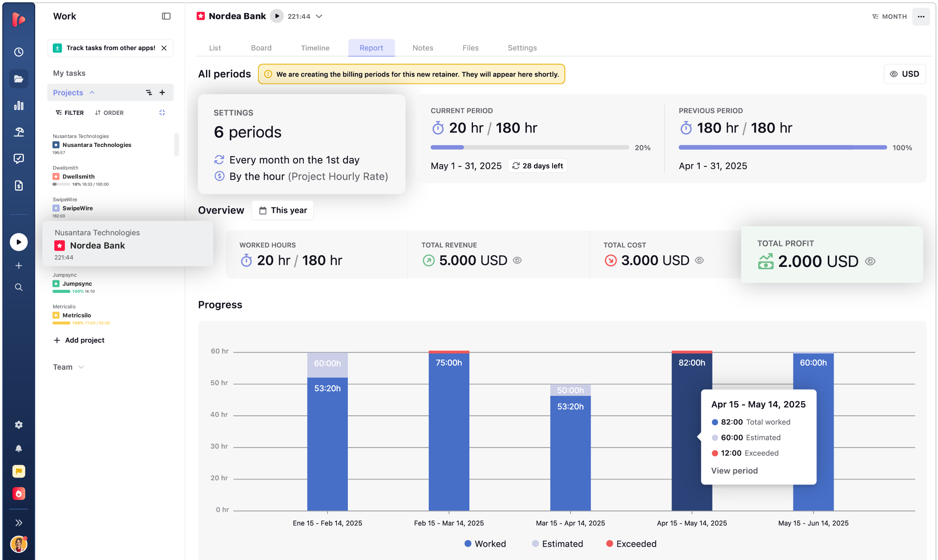Click the current period 20% progress bar
This screenshot has width=938, height=560.
point(530,147)
